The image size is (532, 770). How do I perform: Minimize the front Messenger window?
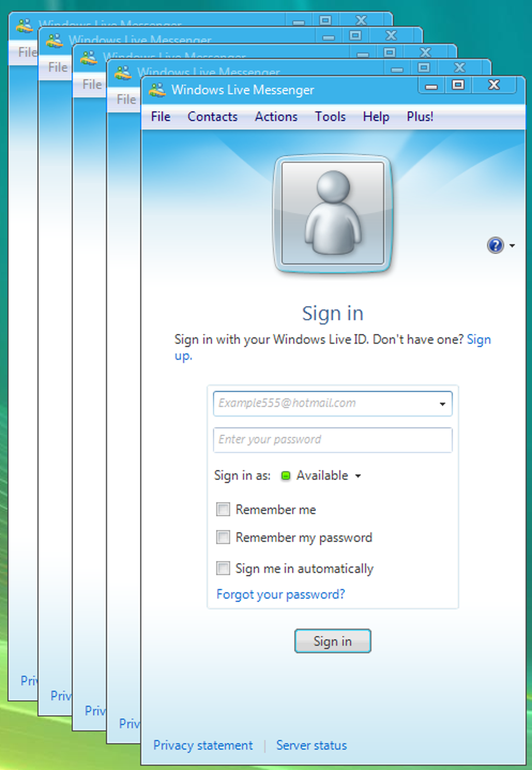click(x=431, y=86)
